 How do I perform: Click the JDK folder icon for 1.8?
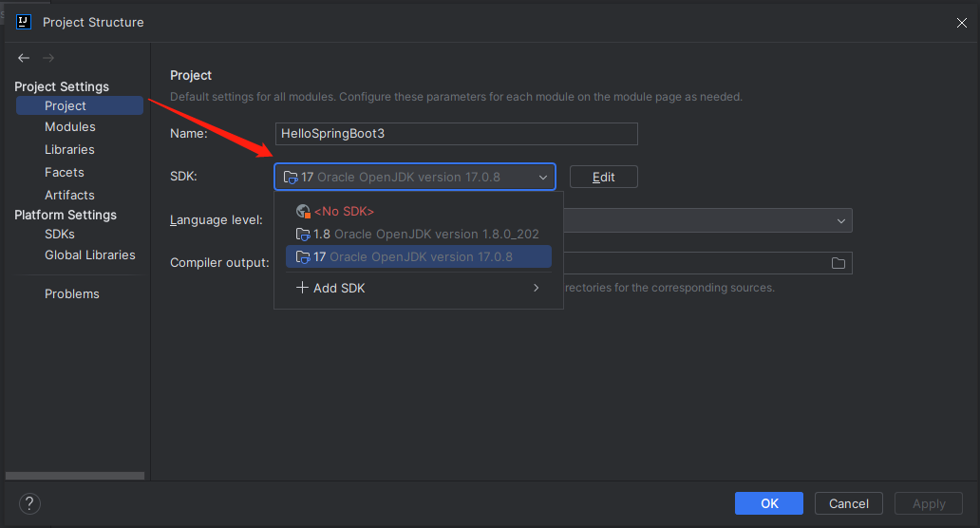point(303,235)
